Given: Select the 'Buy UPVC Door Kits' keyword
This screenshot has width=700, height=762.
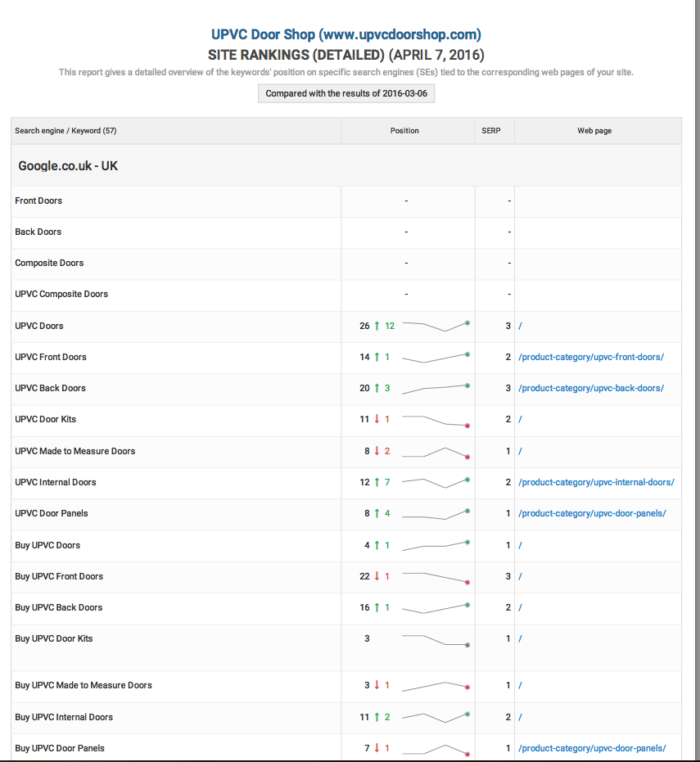Looking at the screenshot, I should (53, 638).
